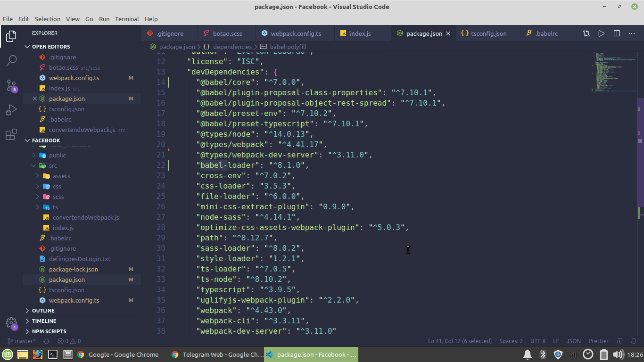
Task: Expand the scss folder
Action: [x=82, y=197]
